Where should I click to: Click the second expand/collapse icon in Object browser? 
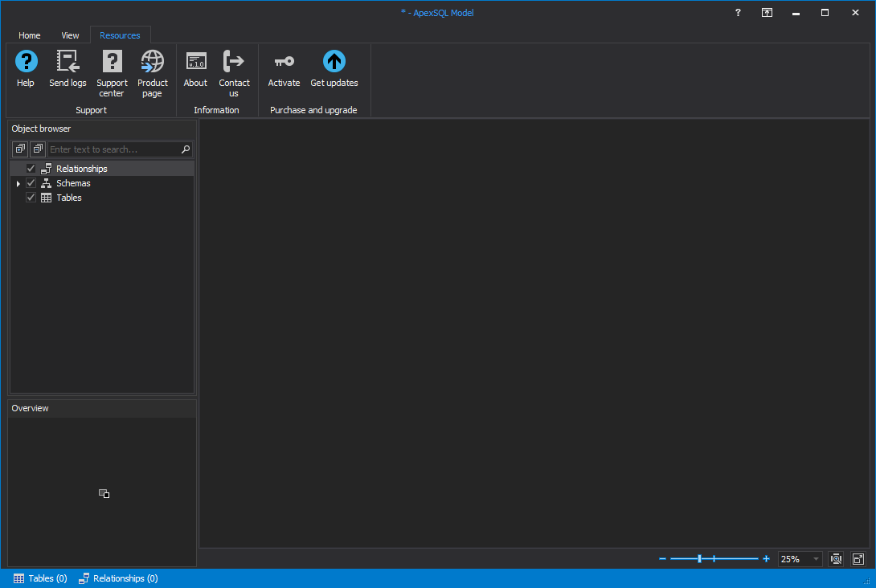click(x=38, y=149)
